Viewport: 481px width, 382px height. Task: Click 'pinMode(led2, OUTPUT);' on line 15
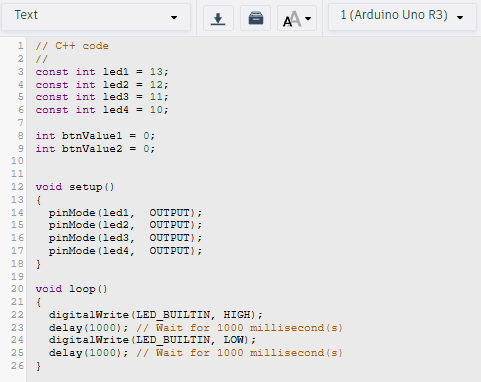tap(125, 225)
